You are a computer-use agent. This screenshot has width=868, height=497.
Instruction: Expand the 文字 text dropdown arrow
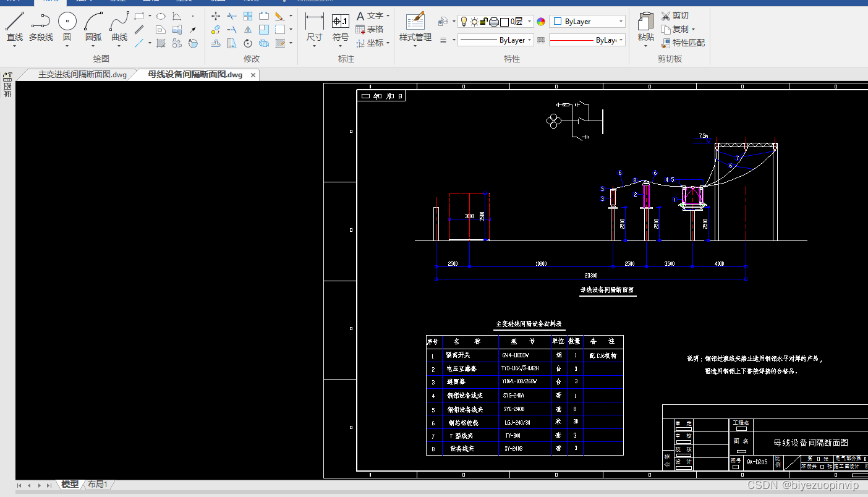(x=388, y=16)
